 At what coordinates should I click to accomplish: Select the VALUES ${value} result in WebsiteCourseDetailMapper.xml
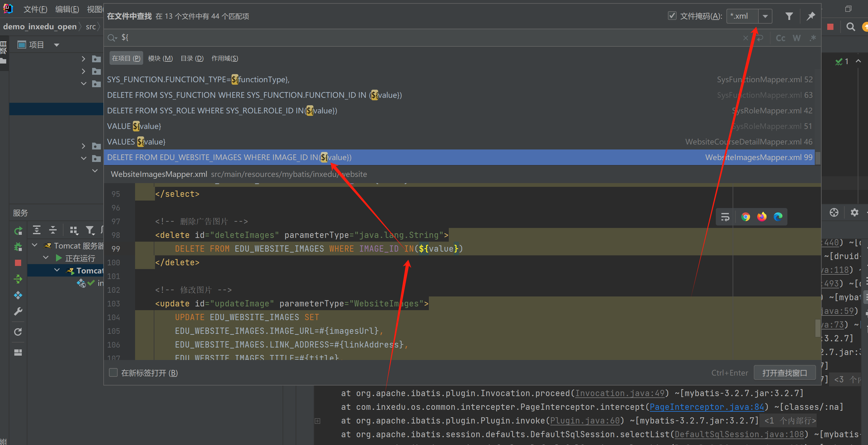(x=460, y=142)
